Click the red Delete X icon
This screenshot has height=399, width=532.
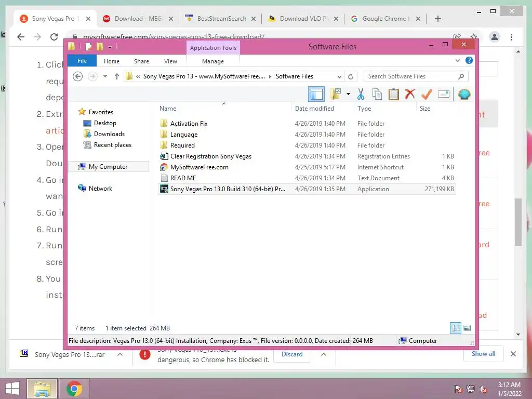(x=410, y=94)
